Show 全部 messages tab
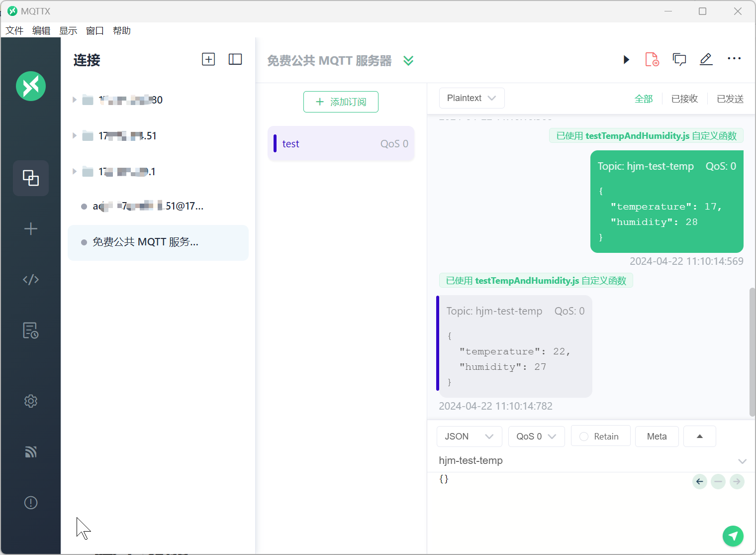This screenshot has height=555, width=756. (x=644, y=99)
